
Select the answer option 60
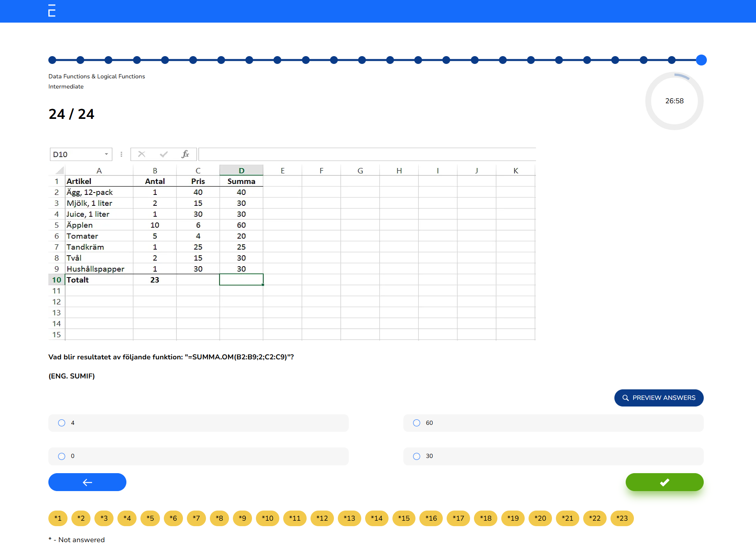416,423
